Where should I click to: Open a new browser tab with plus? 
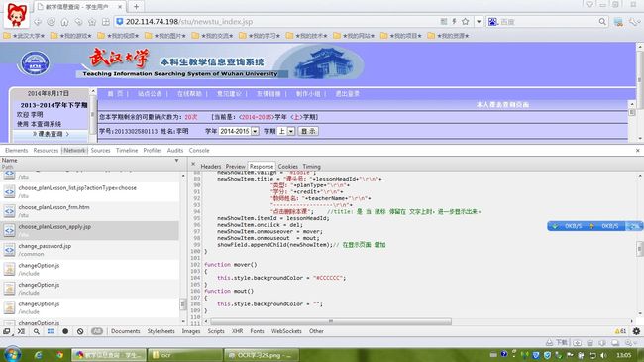136,7
